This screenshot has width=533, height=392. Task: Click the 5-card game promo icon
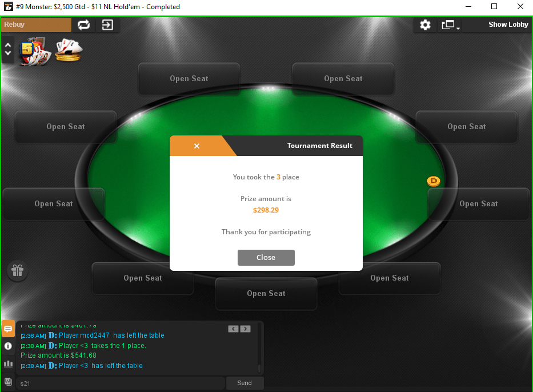point(35,51)
